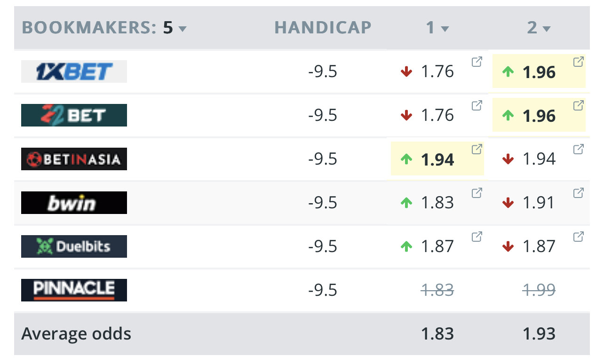Sort by column 1 dropdown arrow

(445, 29)
